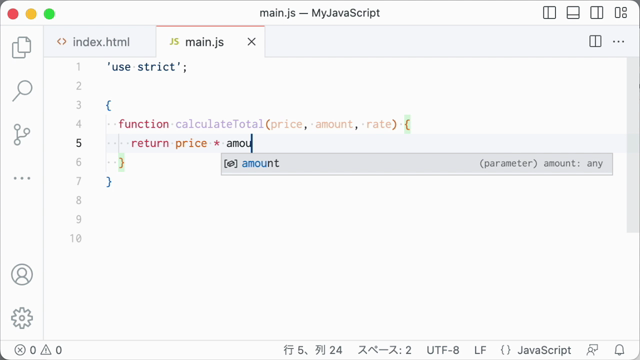This screenshot has height=360, width=640.
Task: Split the editor to the right
Action: 595,41
